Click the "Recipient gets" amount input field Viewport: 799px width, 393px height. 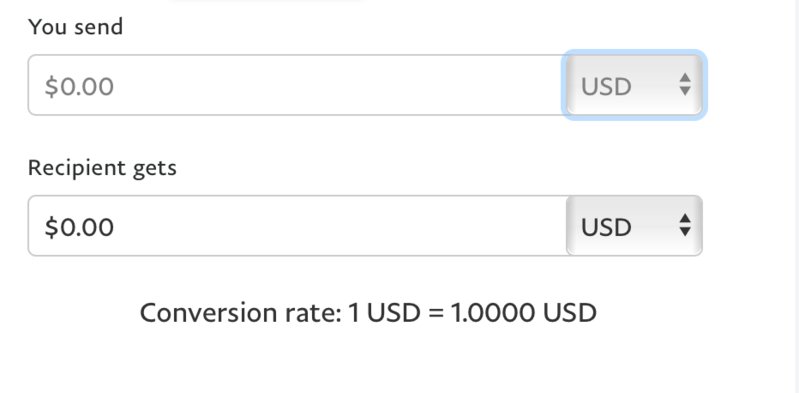click(x=297, y=226)
